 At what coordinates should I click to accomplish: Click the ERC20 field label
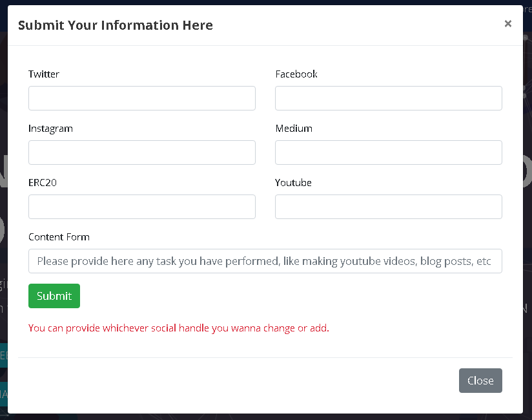[x=43, y=183]
